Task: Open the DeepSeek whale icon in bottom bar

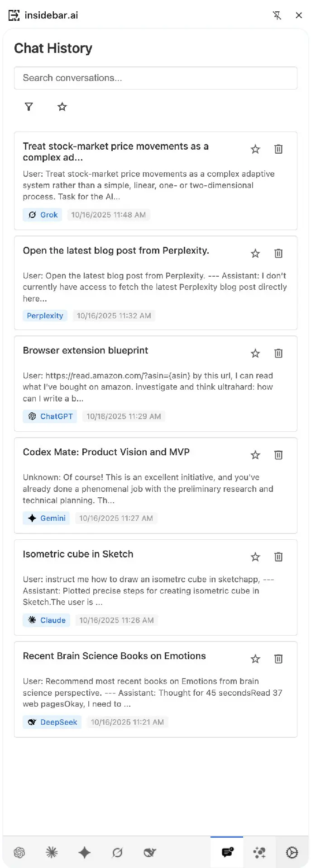Action: click(x=150, y=853)
